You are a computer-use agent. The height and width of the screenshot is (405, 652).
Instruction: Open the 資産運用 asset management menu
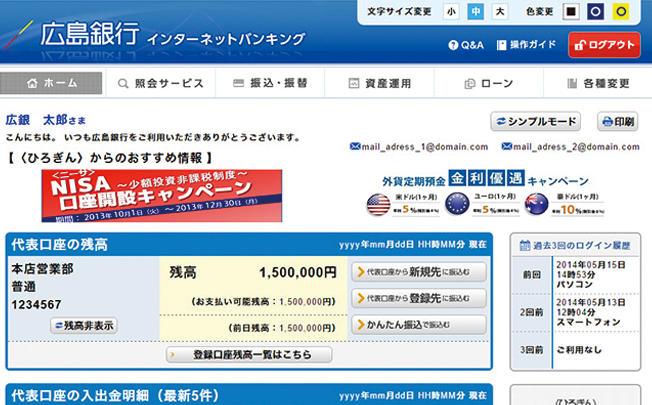click(x=380, y=84)
